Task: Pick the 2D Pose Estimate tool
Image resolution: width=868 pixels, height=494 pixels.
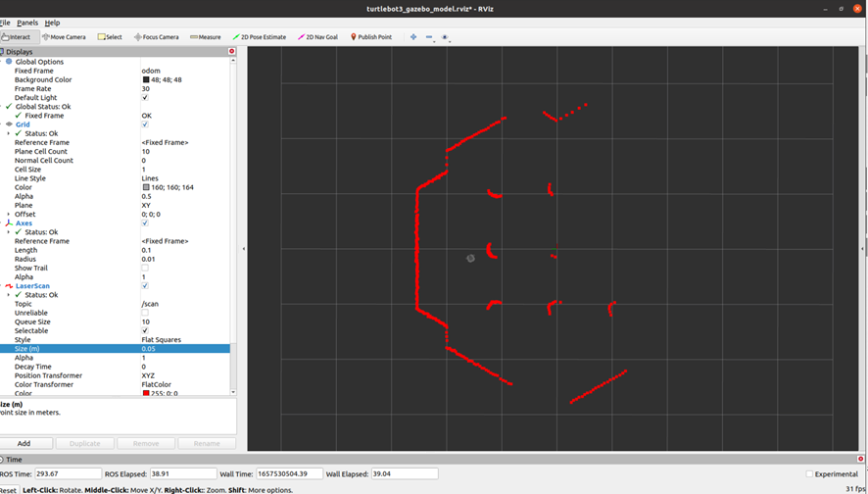Action: (260, 37)
